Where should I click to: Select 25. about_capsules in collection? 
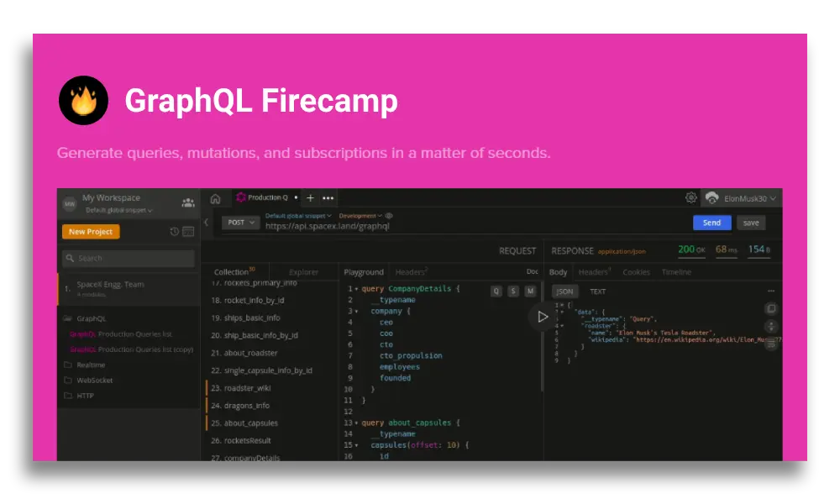pyautogui.click(x=244, y=423)
